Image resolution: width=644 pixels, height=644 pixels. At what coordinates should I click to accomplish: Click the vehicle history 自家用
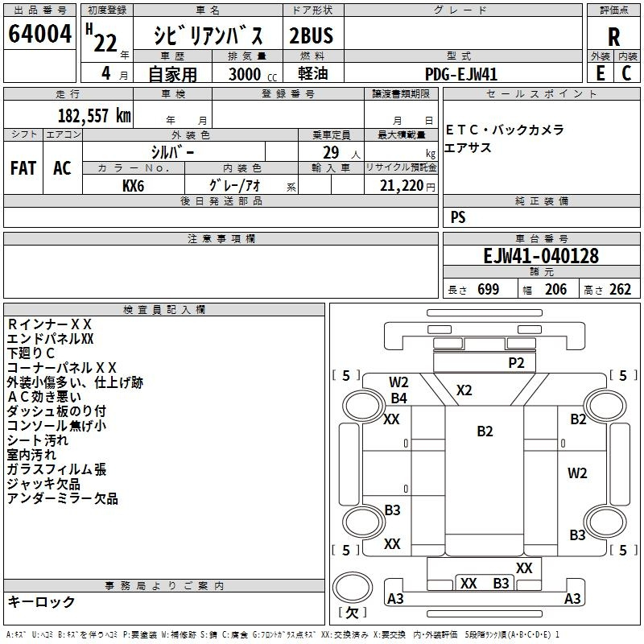coord(172,74)
